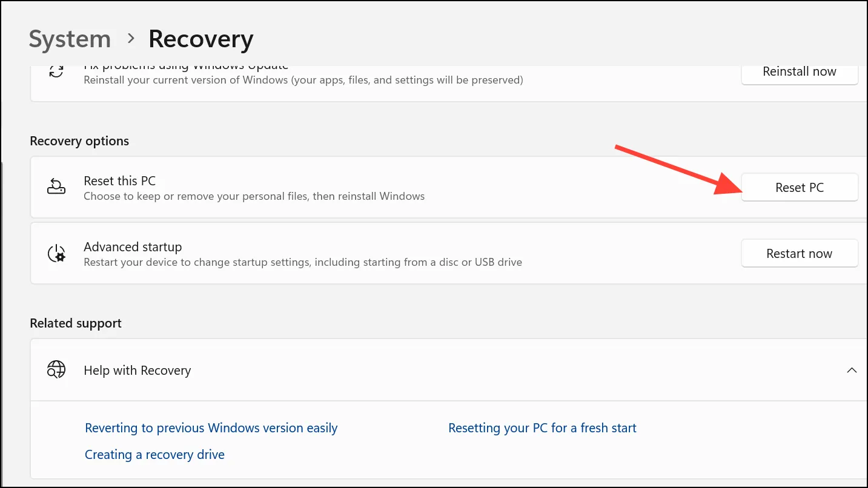
Task: Open the System breadcrumb
Action: click(70, 39)
